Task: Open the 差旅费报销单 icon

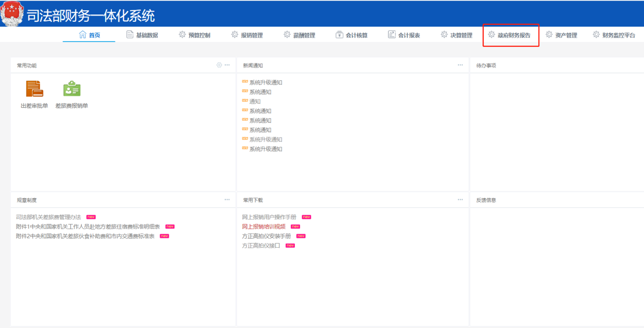Action: click(x=72, y=89)
